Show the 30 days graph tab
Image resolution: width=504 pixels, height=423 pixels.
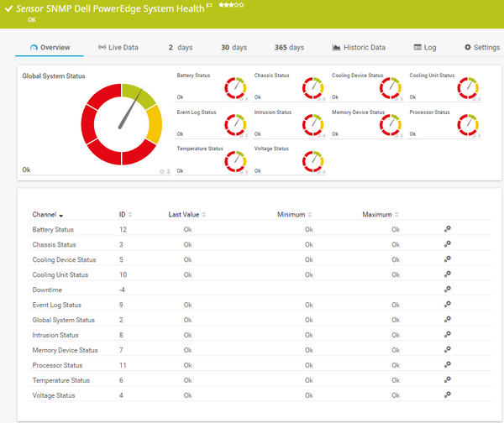[x=234, y=48]
